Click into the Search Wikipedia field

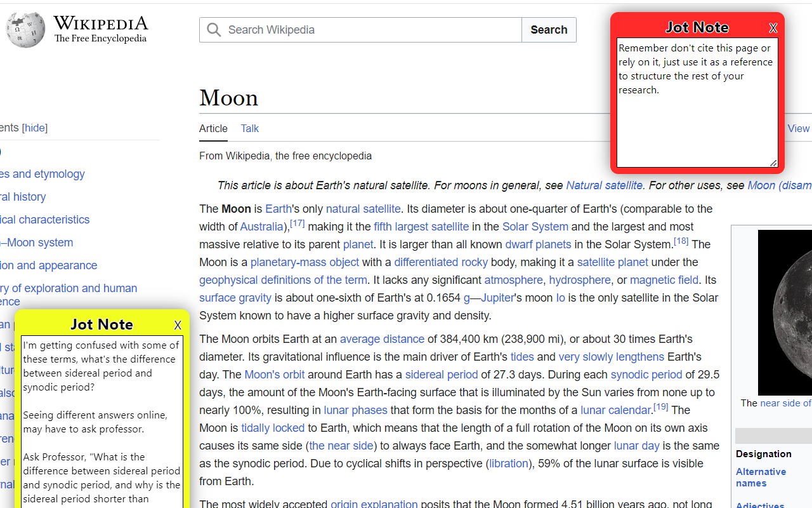[360, 29]
